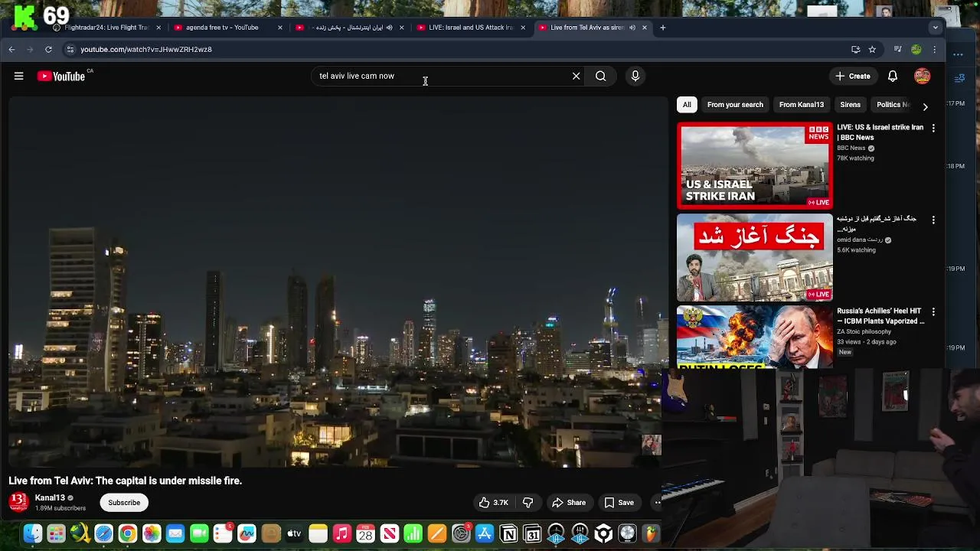Open Apple TV app in the dock
Viewport: 980px width, 551px height.
pos(294,533)
